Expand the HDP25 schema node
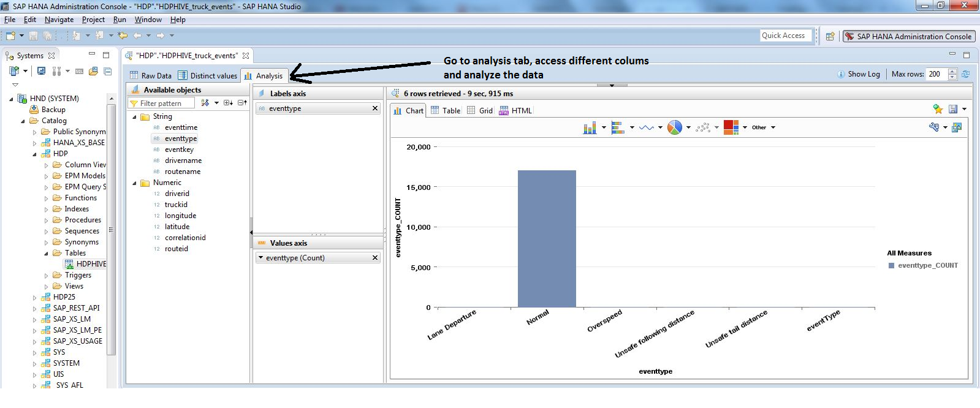Image resolution: width=980 pixels, height=408 pixels. coord(35,297)
